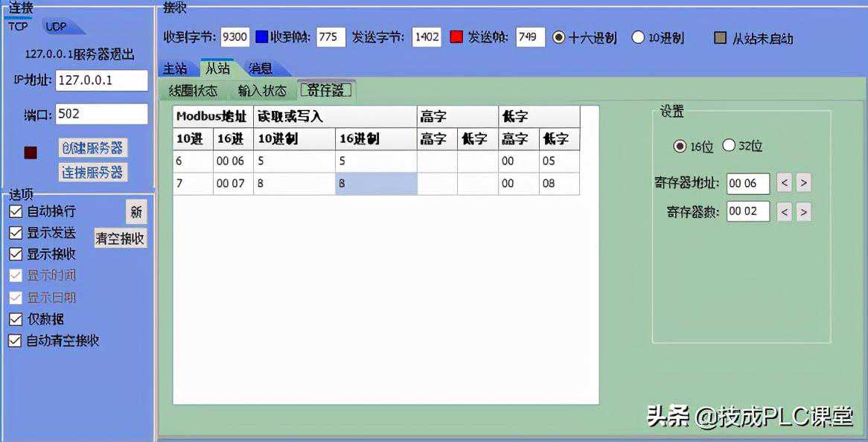868x442 pixels.
Task: Select the 10进制 radio button
Action: (638, 37)
